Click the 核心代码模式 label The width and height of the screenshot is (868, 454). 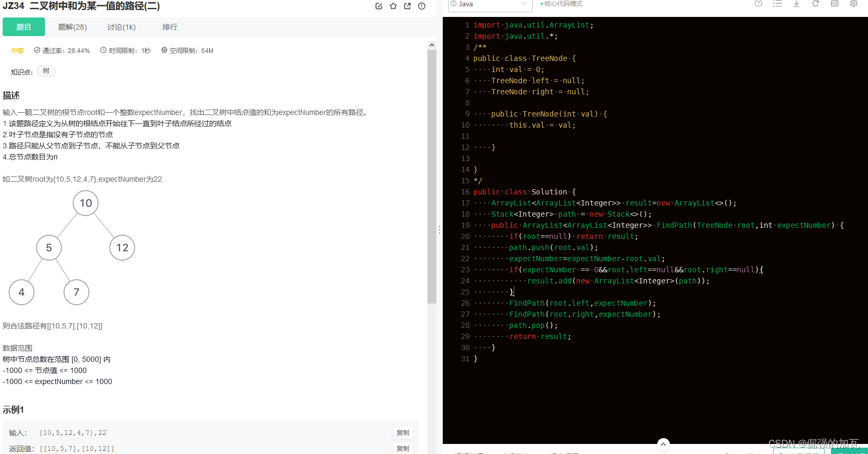coord(563,4)
